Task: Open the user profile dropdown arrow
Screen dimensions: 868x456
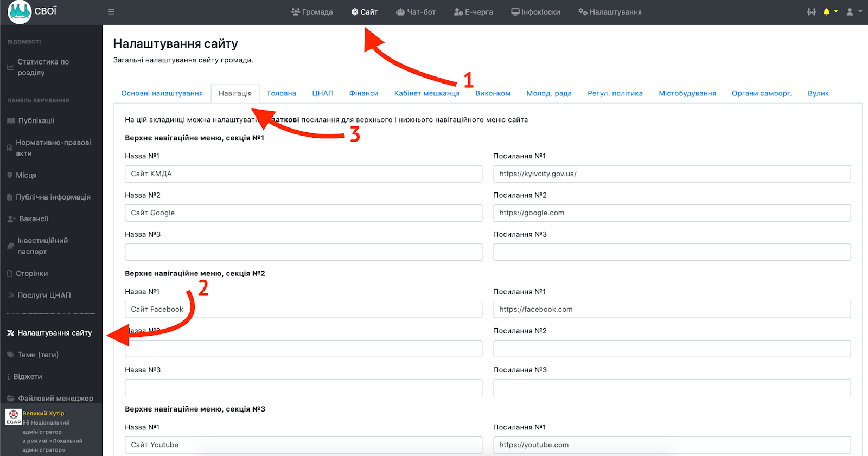Action: pos(860,11)
